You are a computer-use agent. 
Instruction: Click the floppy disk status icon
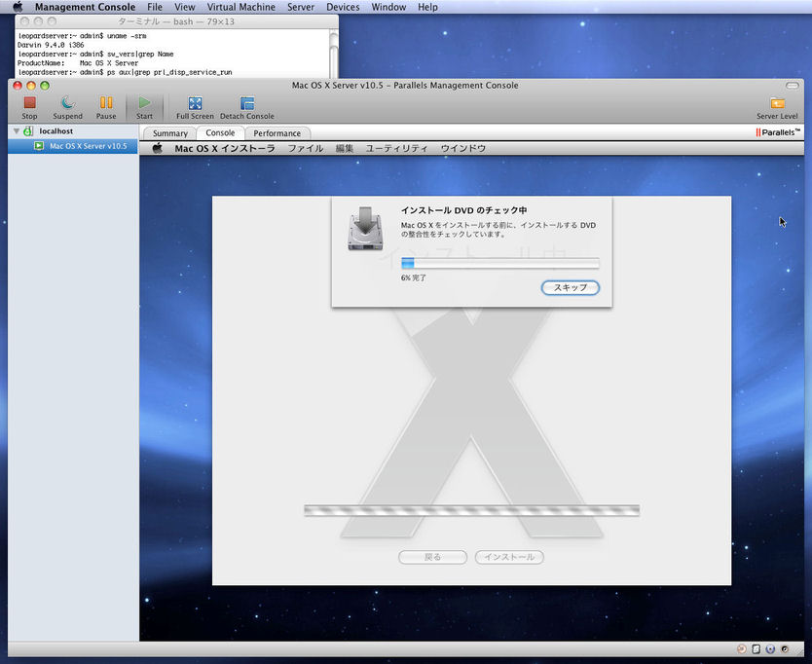[757, 649]
